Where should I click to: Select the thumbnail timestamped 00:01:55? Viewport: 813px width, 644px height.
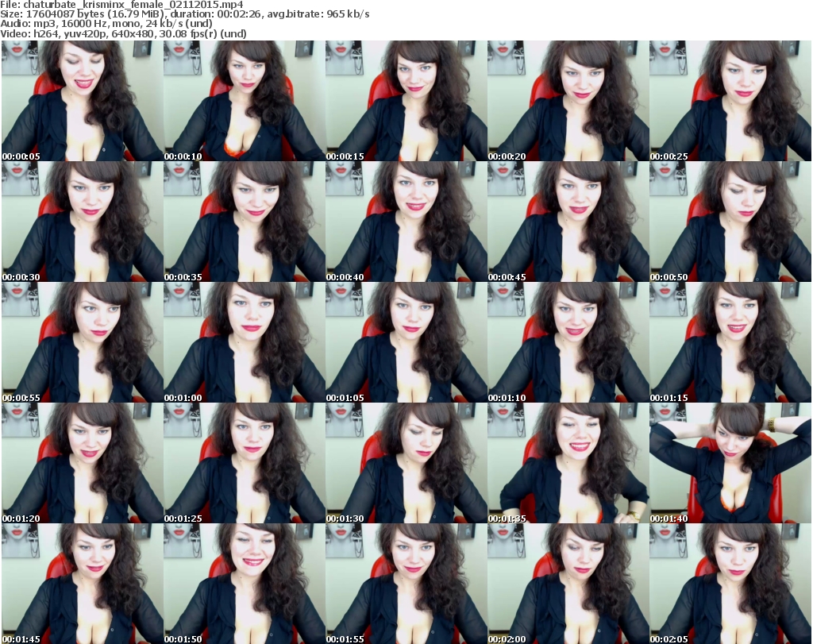(x=406, y=584)
